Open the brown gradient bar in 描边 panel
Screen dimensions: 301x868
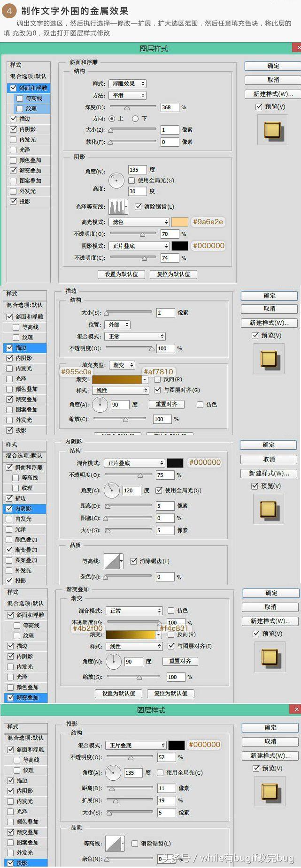pyautogui.click(x=117, y=379)
